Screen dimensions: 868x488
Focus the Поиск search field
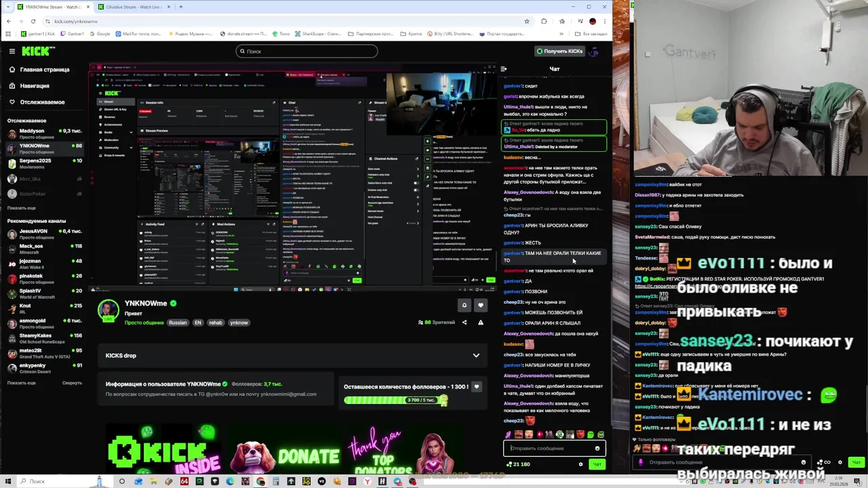click(307, 51)
